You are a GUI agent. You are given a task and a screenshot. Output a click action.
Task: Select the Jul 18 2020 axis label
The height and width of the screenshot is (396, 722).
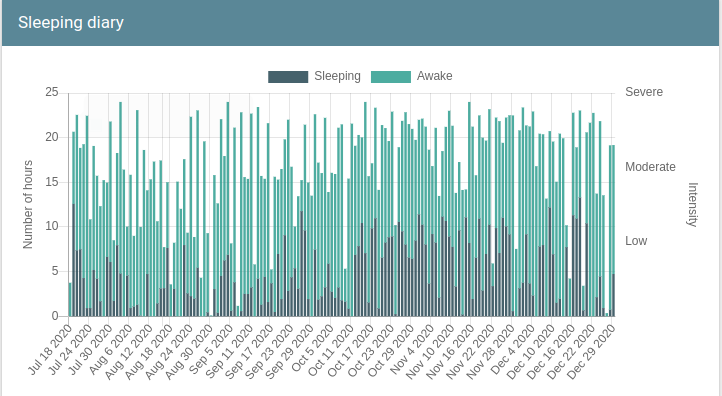click(x=50, y=349)
